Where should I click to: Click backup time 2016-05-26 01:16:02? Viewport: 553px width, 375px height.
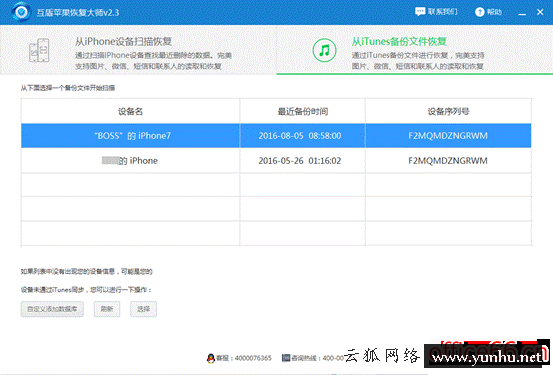pyautogui.click(x=300, y=161)
